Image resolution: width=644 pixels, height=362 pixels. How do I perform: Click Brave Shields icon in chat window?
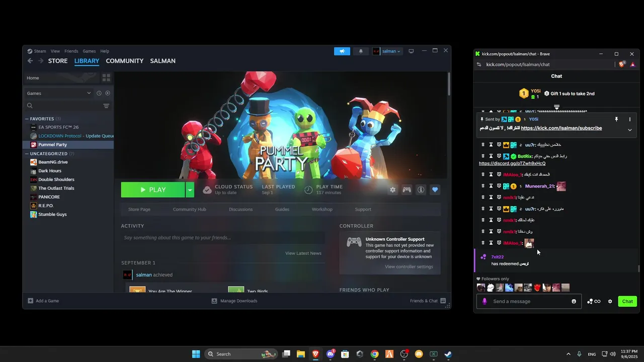(x=622, y=64)
